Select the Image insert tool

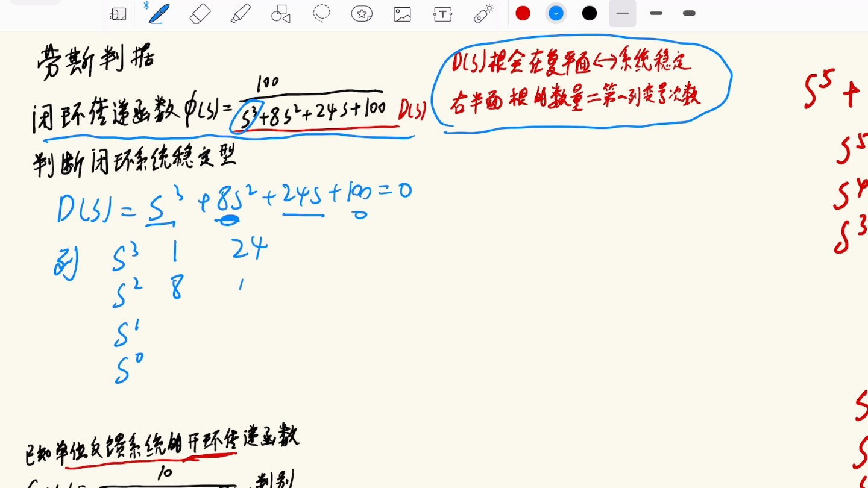coord(402,14)
